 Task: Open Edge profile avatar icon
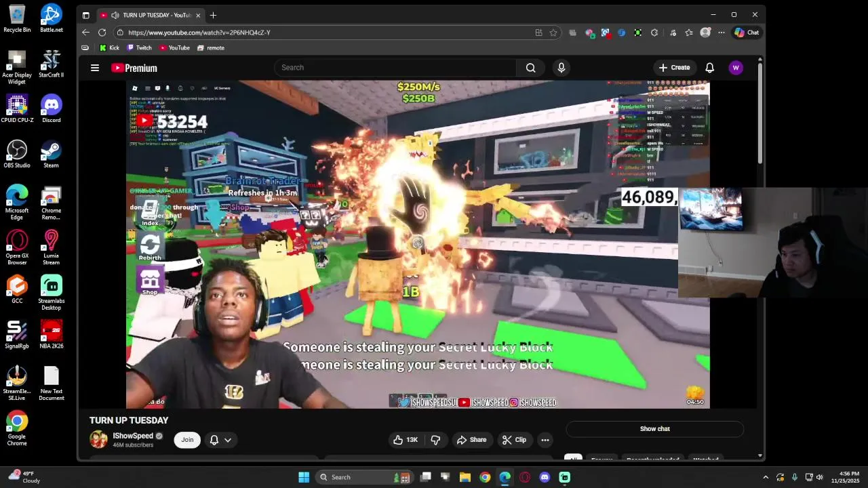coord(705,33)
